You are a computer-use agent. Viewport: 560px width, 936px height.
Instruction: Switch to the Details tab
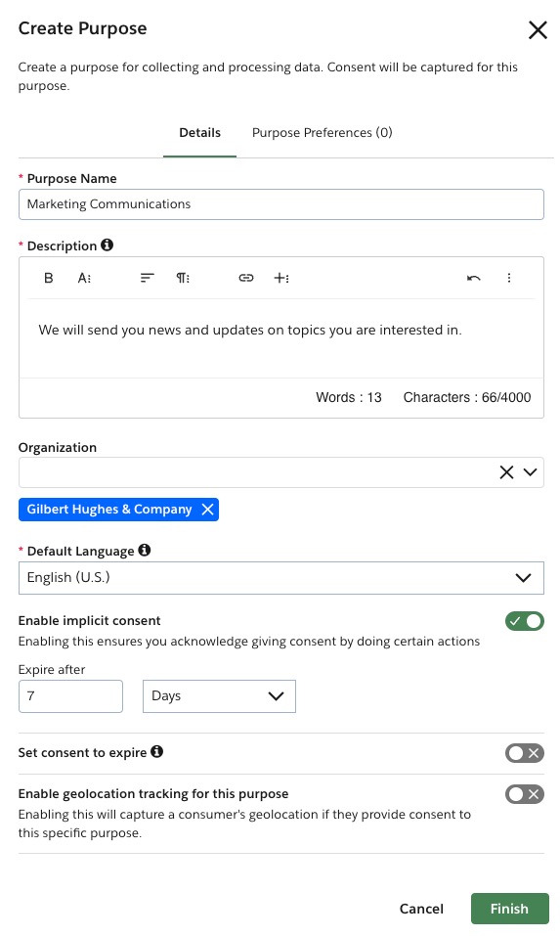[x=199, y=133]
